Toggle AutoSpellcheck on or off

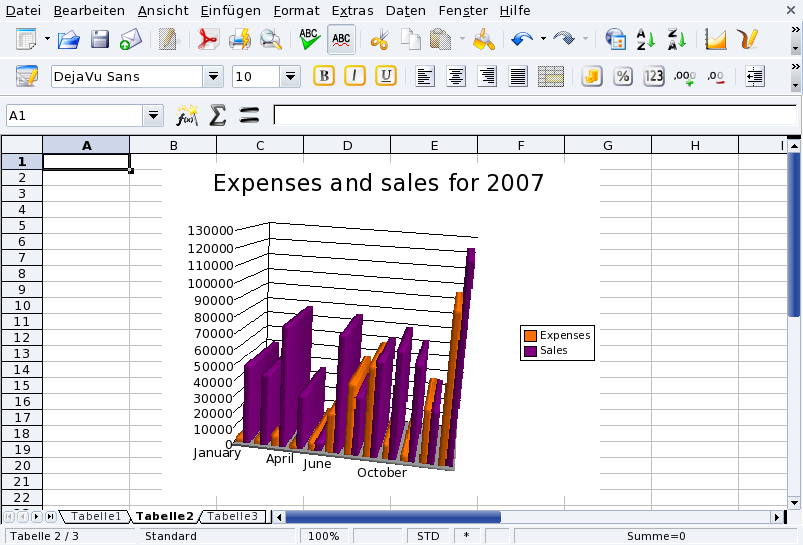[341, 40]
